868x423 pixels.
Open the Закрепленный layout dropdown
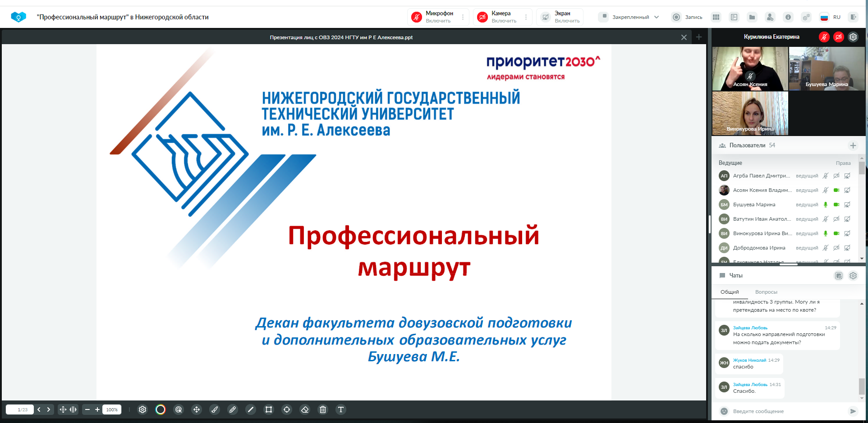630,17
